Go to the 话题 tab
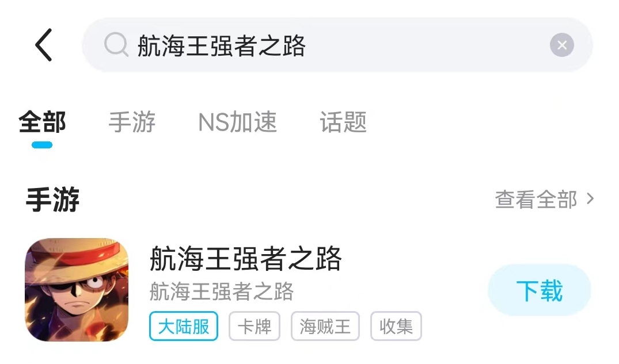Viewport: 619px width, 364px height. point(343,122)
